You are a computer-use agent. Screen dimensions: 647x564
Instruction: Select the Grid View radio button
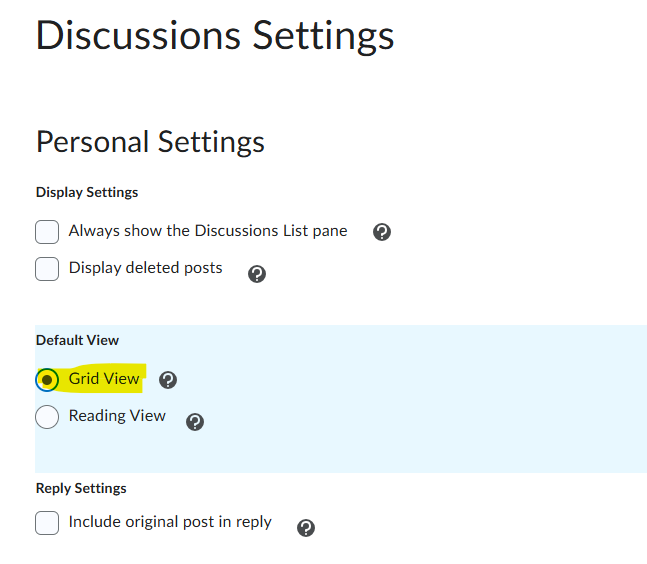pos(47,380)
